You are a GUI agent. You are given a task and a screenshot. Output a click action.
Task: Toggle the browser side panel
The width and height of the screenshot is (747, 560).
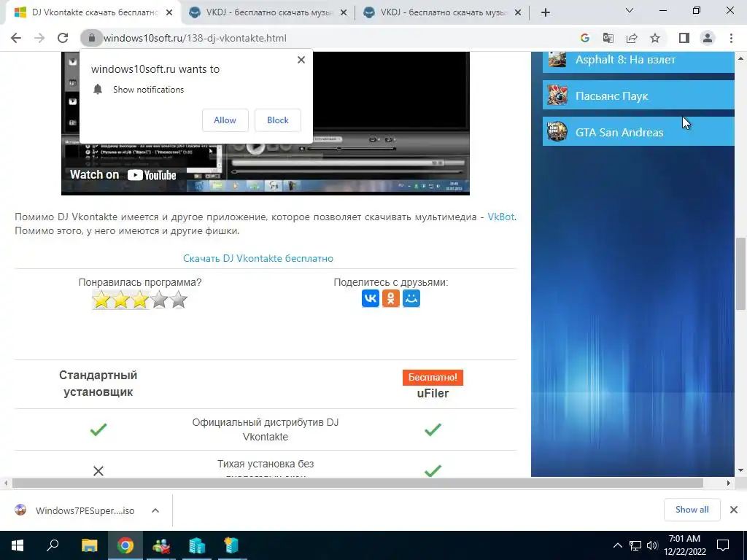click(x=684, y=38)
